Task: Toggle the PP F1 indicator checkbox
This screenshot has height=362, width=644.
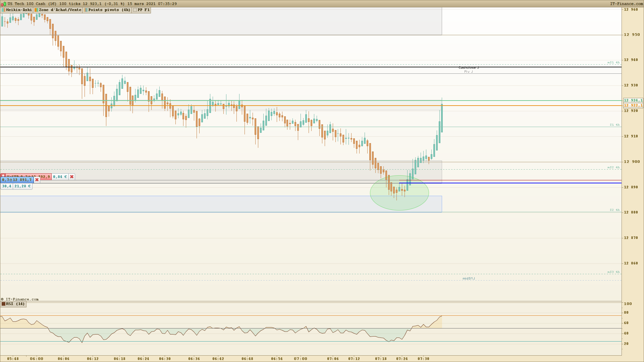Action: pyautogui.click(x=135, y=10)
